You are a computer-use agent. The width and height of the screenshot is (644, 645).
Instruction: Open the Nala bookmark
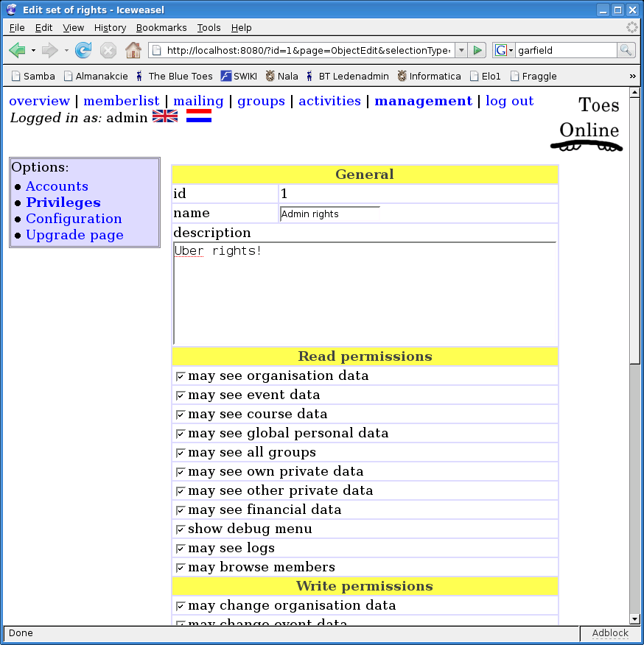coord(282,76)
